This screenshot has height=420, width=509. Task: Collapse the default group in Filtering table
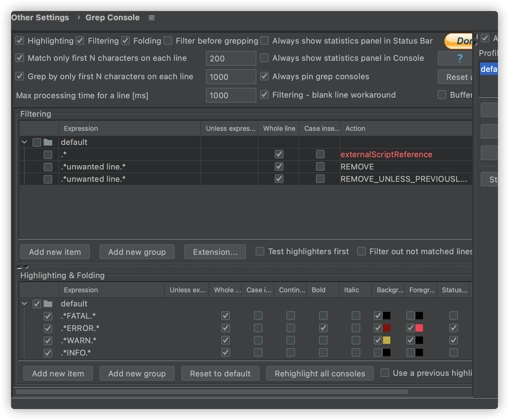[25, 142]
